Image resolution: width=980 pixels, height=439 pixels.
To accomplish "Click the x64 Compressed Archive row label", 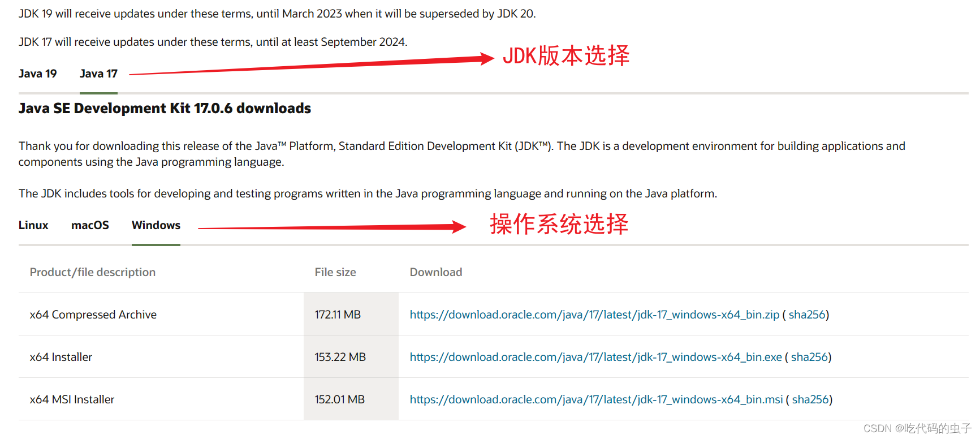I will [93, 315].
